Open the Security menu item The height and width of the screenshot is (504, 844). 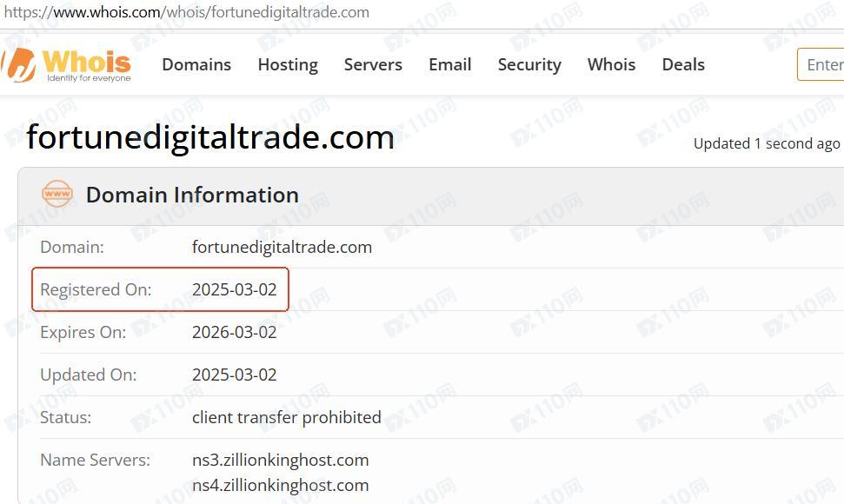click(529, 64)
